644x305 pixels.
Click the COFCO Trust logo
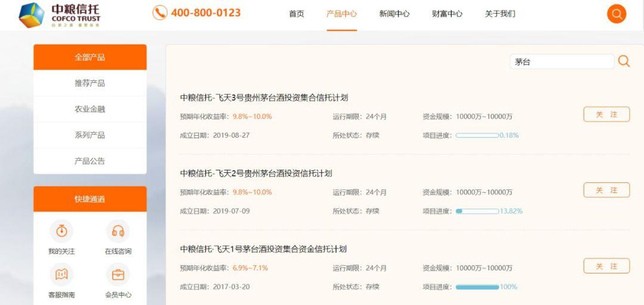pos(60,15)
